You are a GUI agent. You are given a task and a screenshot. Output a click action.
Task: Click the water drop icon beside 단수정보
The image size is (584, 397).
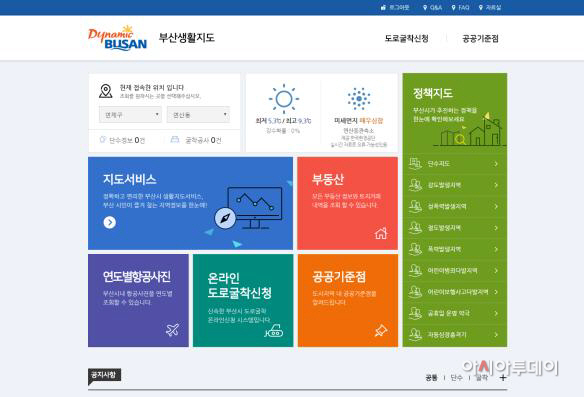click(102, 140)
